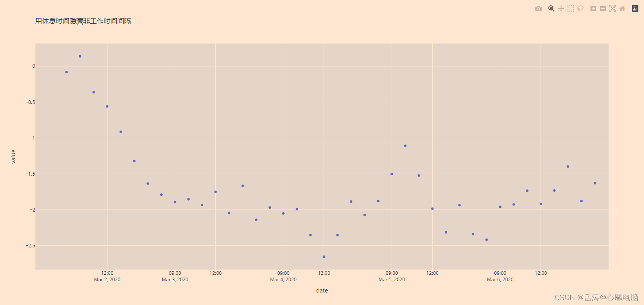Click the y-axis tick label '0'
The image size is (644, 305).
click(x=33, y=66)
